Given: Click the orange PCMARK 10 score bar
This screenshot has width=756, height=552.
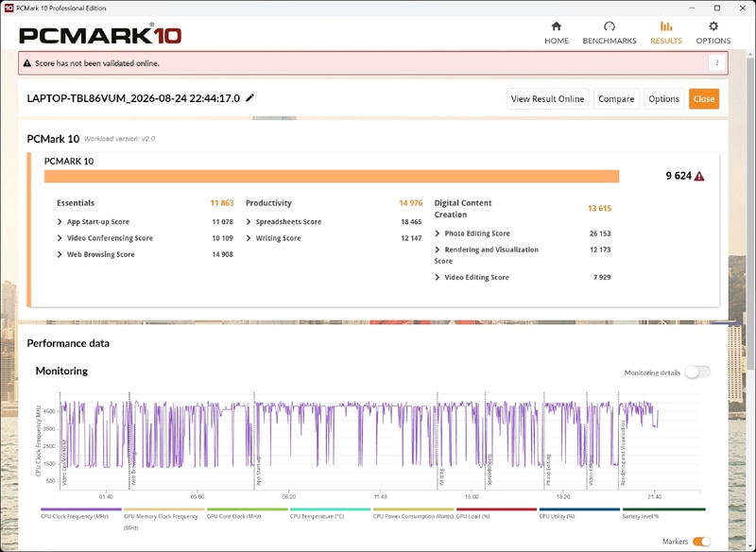Looking at the screenshot, I should tap(332, 177).
